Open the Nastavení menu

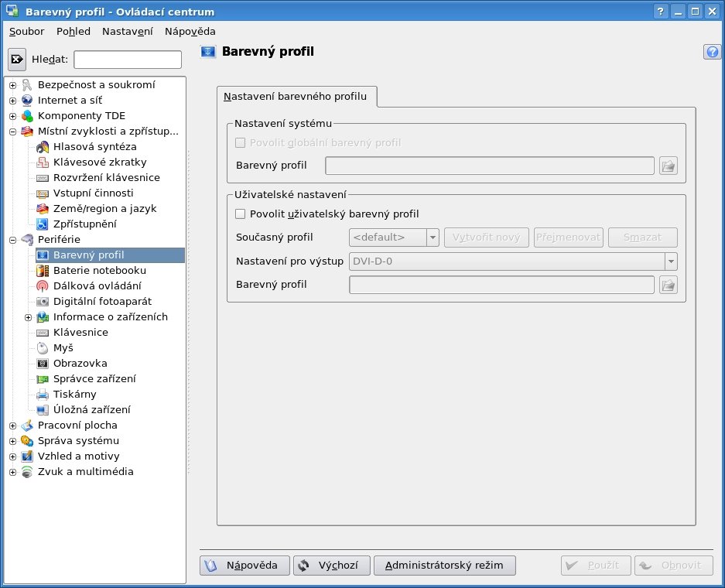[127, 32]
